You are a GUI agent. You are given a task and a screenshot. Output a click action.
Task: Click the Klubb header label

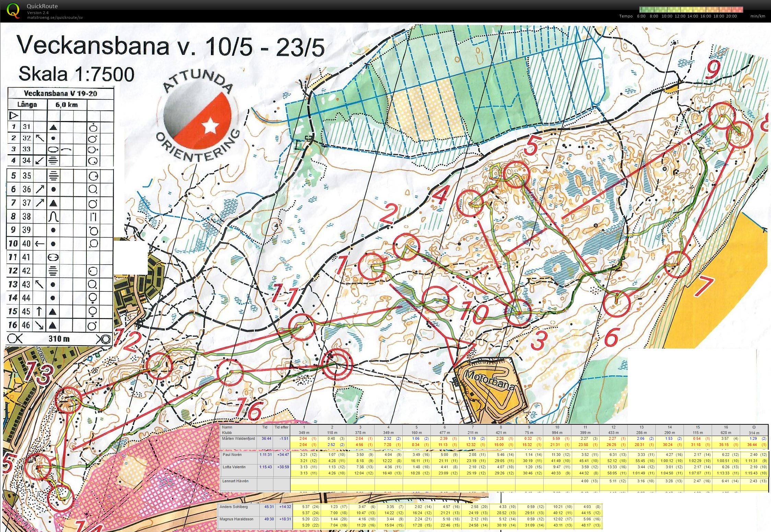227,433
